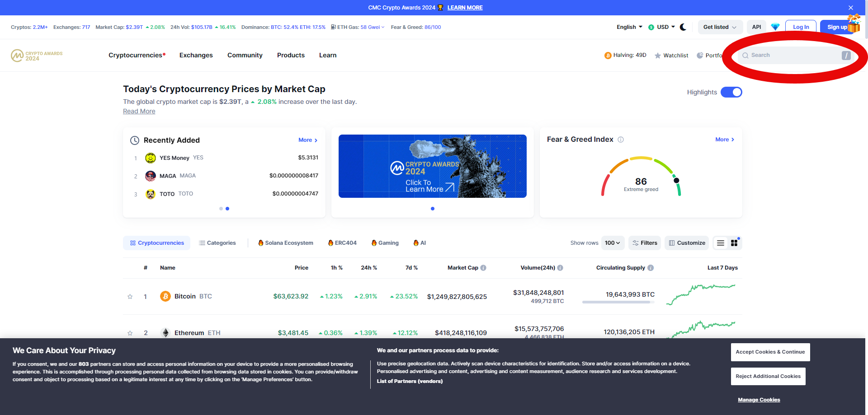Click the ETH gas pump icon
The height and width of the screenshot is (415, 868).
pos(333,27)
